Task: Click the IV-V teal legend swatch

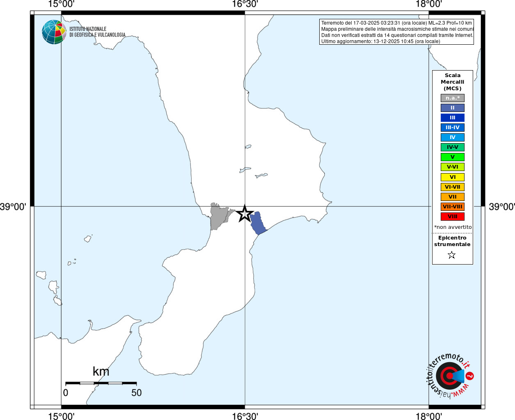Action: [x=453, y=147]
